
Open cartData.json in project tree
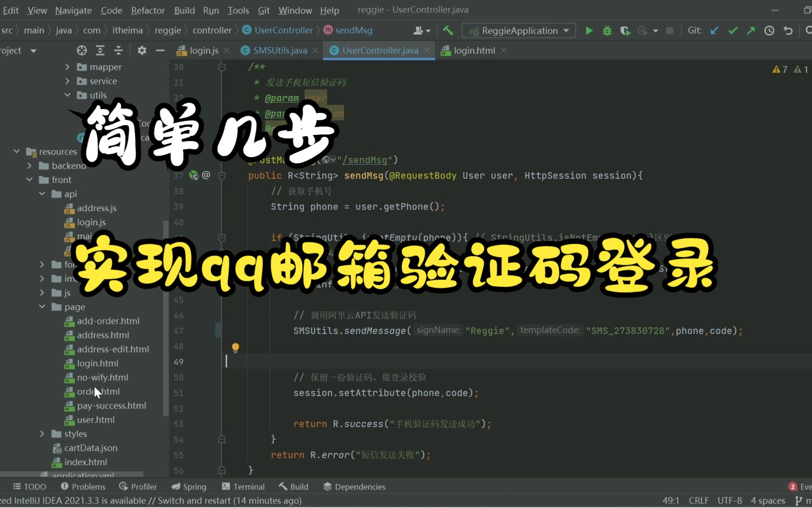tap(91, 448)
